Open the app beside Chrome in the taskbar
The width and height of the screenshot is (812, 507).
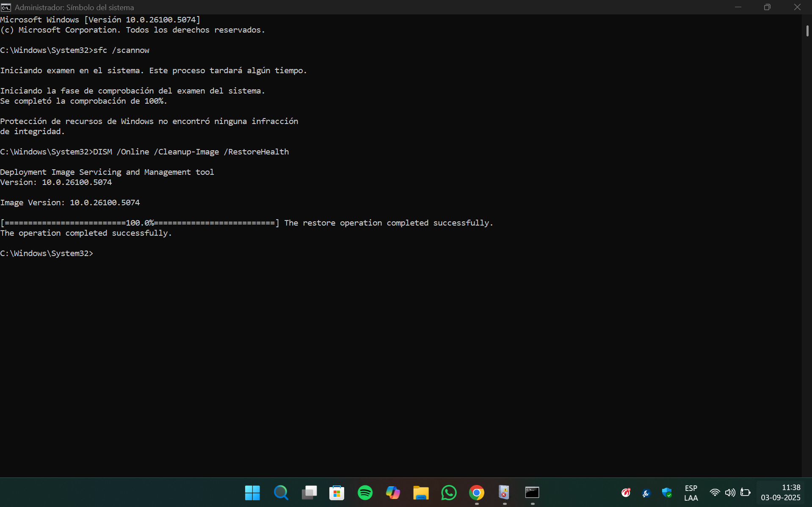[x=504, y=493]
